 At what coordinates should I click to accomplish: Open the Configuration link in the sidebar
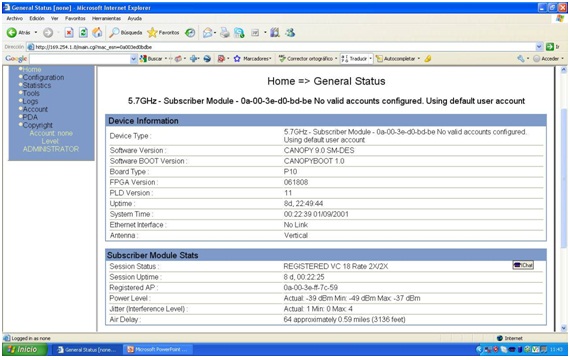pyautogui.click(x=43, y=77)
